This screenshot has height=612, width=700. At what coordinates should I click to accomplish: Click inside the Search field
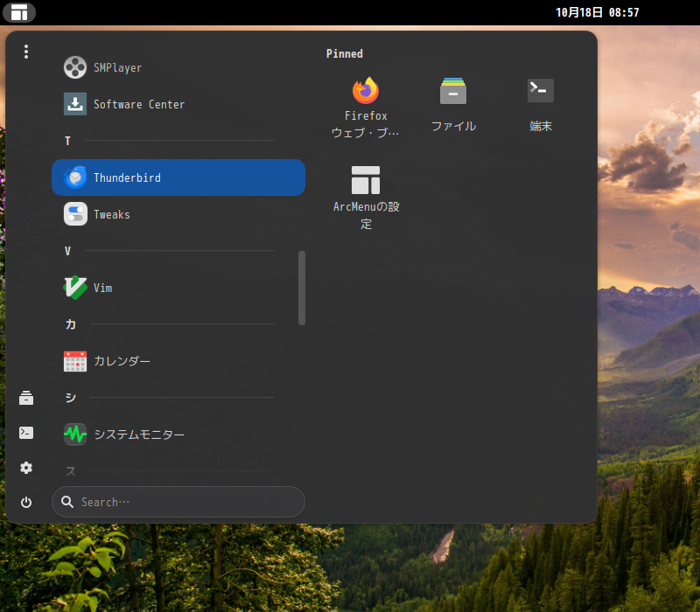(x=178, y=502)
